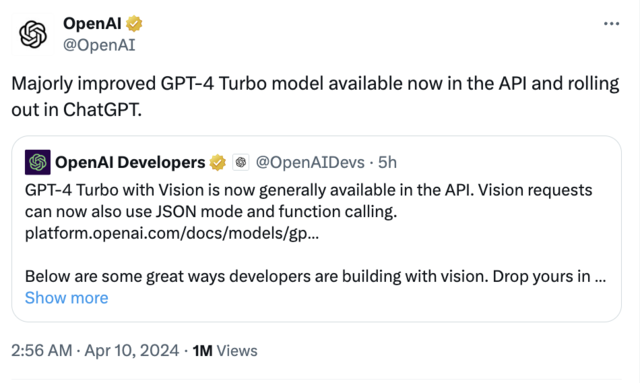Open the @OpenAI handle
Viewport: 640px width, 383px height.
(x=99, y=45)
